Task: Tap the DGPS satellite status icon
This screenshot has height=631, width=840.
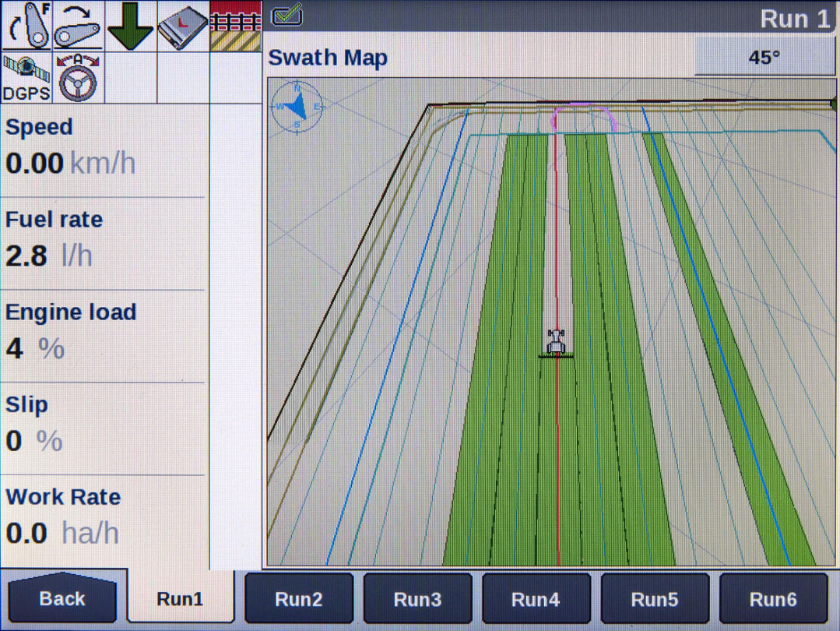Action: [x=26, y=78]
